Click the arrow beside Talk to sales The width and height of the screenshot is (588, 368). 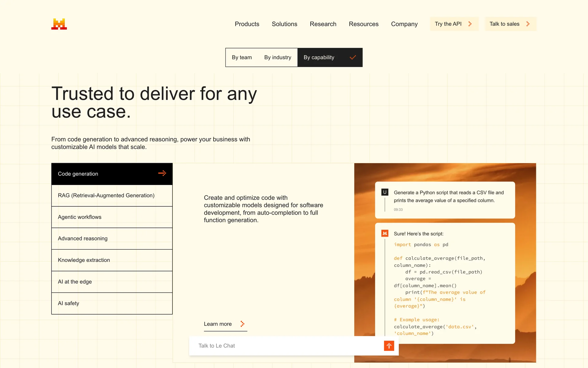click(528, 24)
